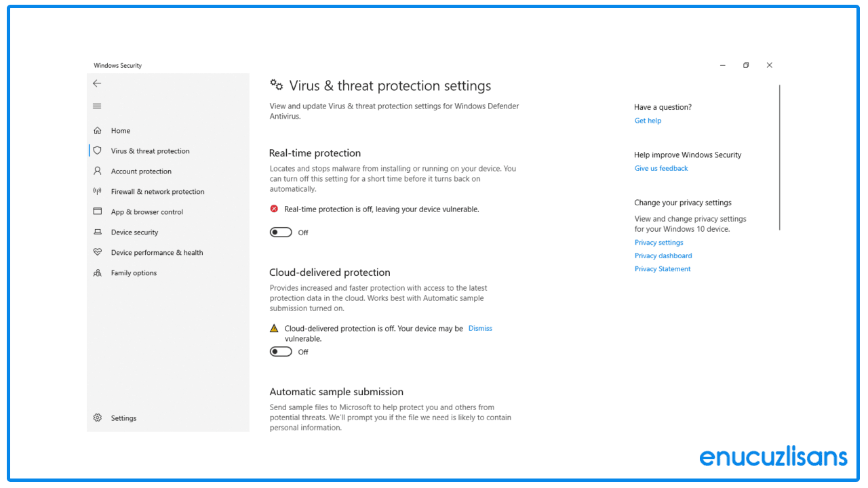Select the Device security icon
The image size is (868, 488).
click(98, 232)
